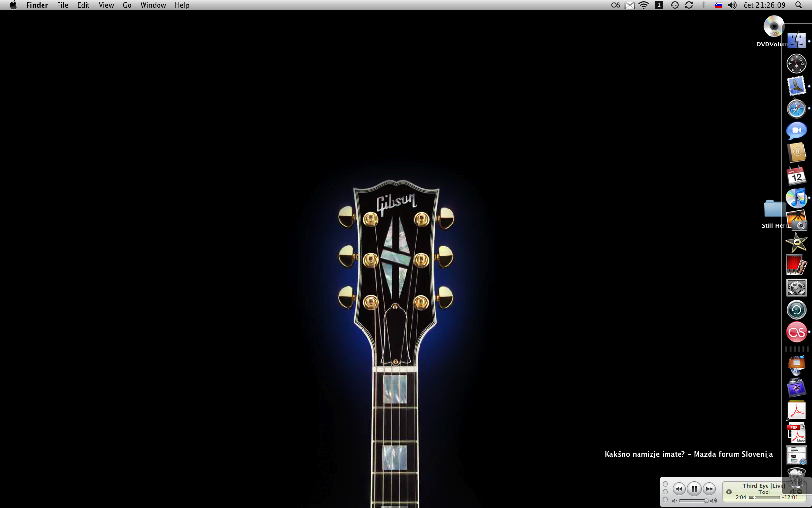Open iMovie star icon in the Dock

point(797,242)
